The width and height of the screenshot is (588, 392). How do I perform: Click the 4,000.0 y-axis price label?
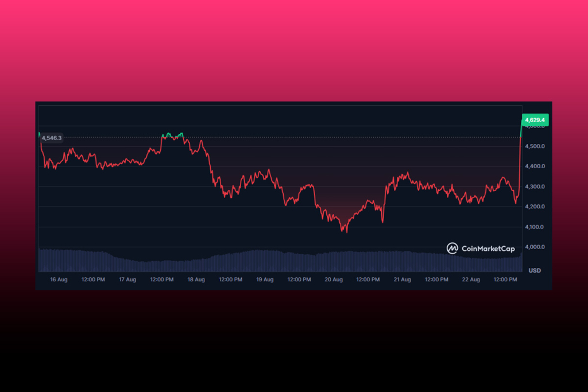coord(535,247)
